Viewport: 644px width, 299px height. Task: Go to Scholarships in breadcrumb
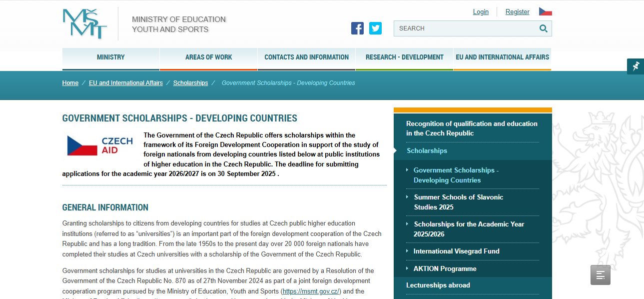click(190, 83)
